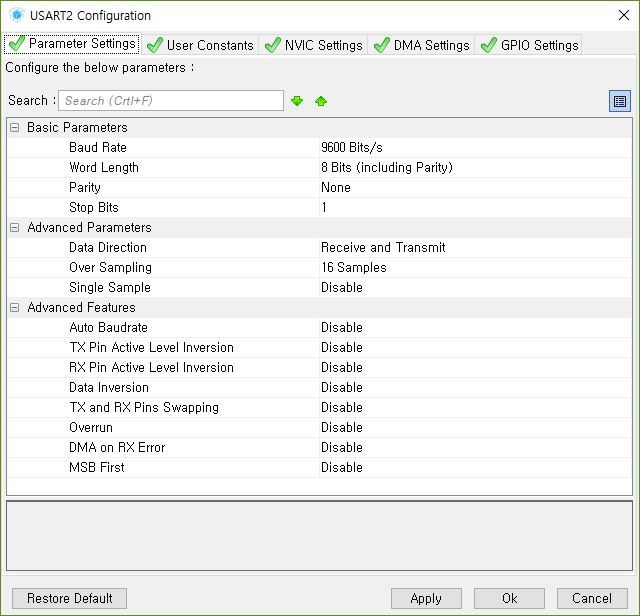Viewport: 640px width, 616px height.
Task: Click Disable value of Single Sample
Action: click(x=342, y=287)
